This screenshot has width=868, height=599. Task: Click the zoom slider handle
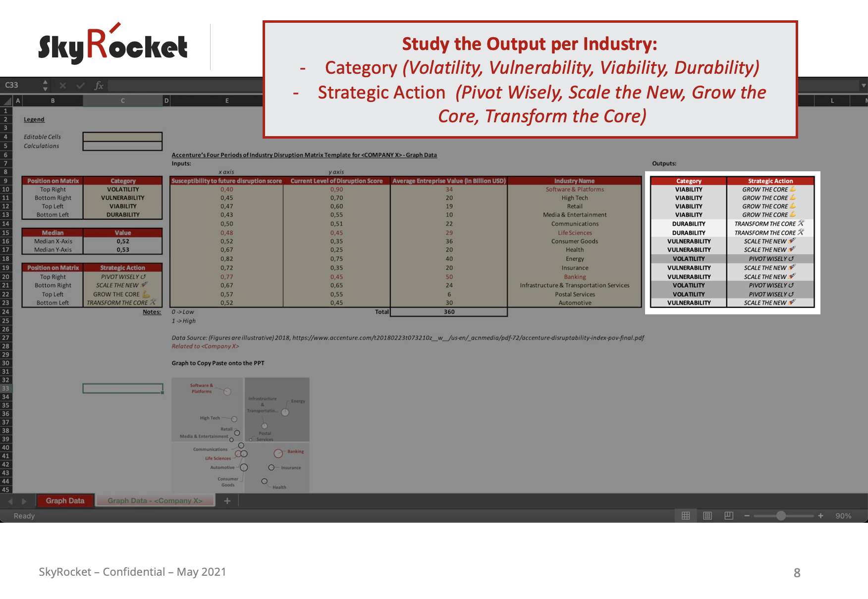(782, 515)
